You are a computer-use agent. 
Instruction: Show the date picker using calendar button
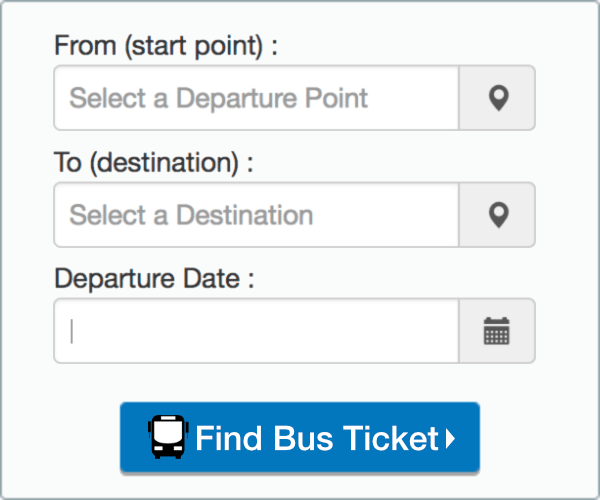[x=497, y=331]
